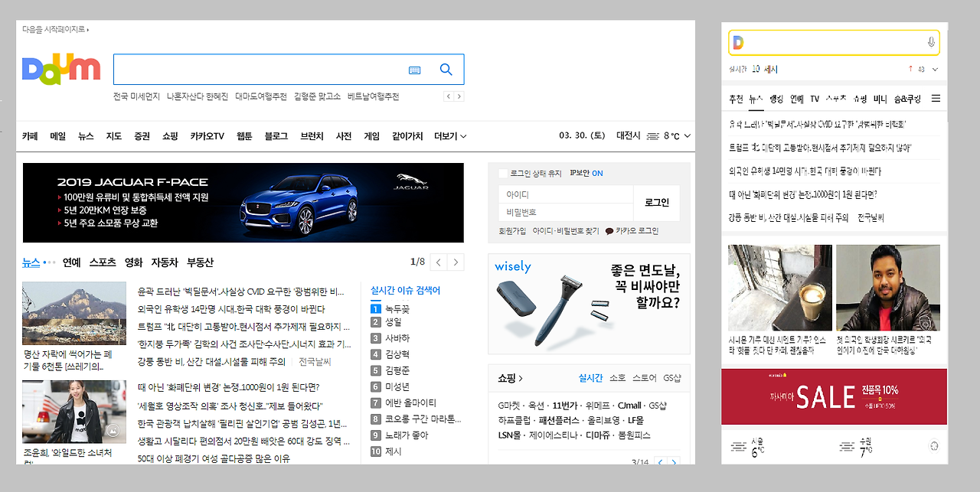Screen dimensions: 980x492
Task: Open the G마켓 shopping link
Action: (x=509, y=406)
